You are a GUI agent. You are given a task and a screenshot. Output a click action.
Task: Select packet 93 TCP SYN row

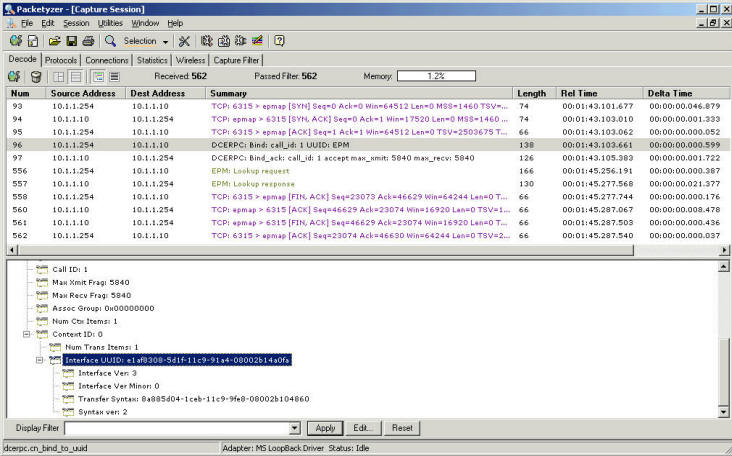pos(368,106)
